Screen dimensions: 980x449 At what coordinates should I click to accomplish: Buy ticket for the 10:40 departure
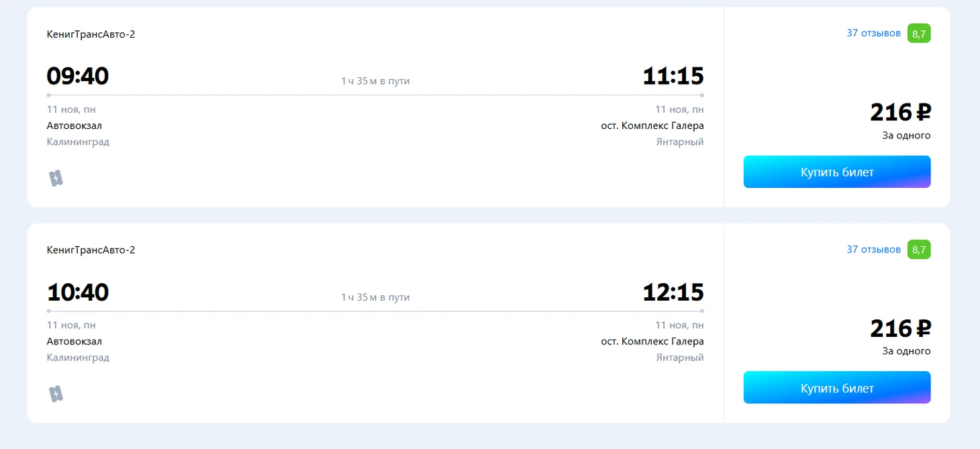[836, 388]
